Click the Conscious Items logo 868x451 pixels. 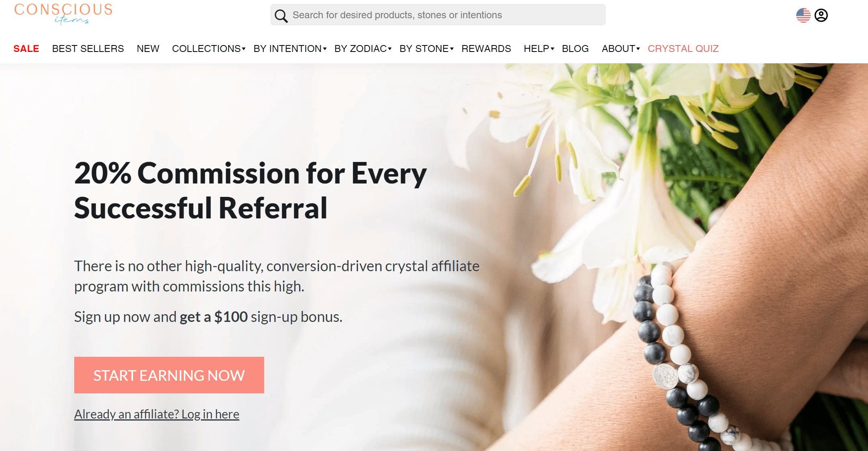coord(63,14)
